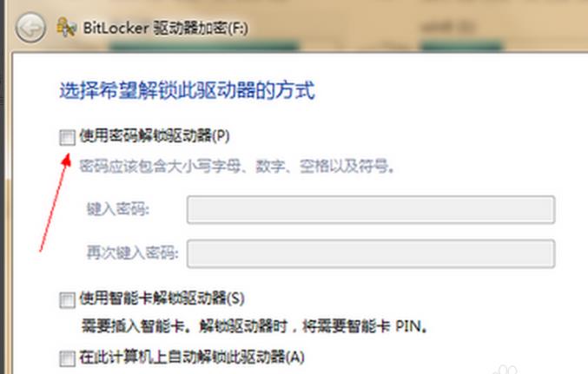This screenshot has width=588, height=374.
Task: Click the smart card PIN description text
Action: 254,326
